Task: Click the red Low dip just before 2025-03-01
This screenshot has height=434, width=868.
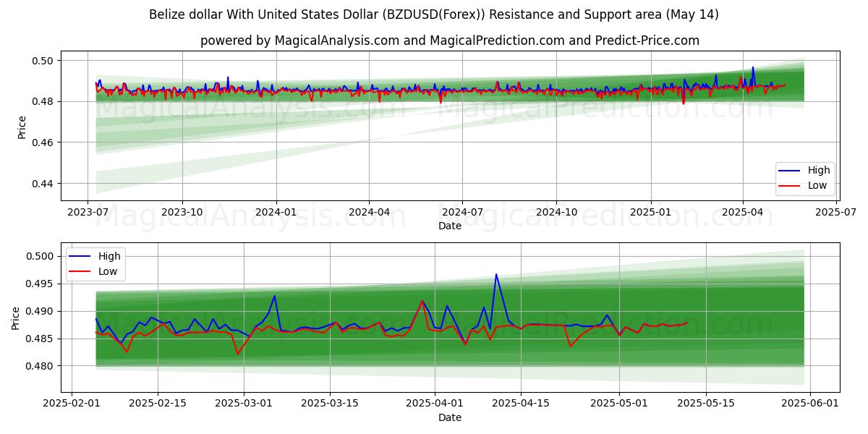Action: (x=237, y=353)
